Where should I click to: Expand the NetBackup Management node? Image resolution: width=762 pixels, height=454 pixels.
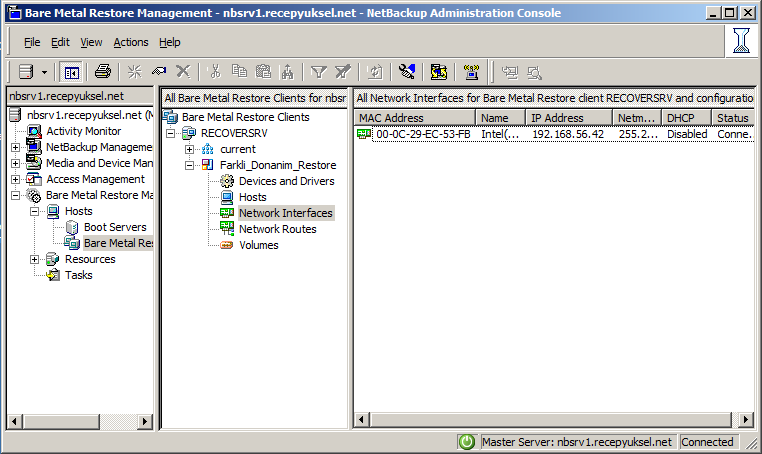pos(16,147)
